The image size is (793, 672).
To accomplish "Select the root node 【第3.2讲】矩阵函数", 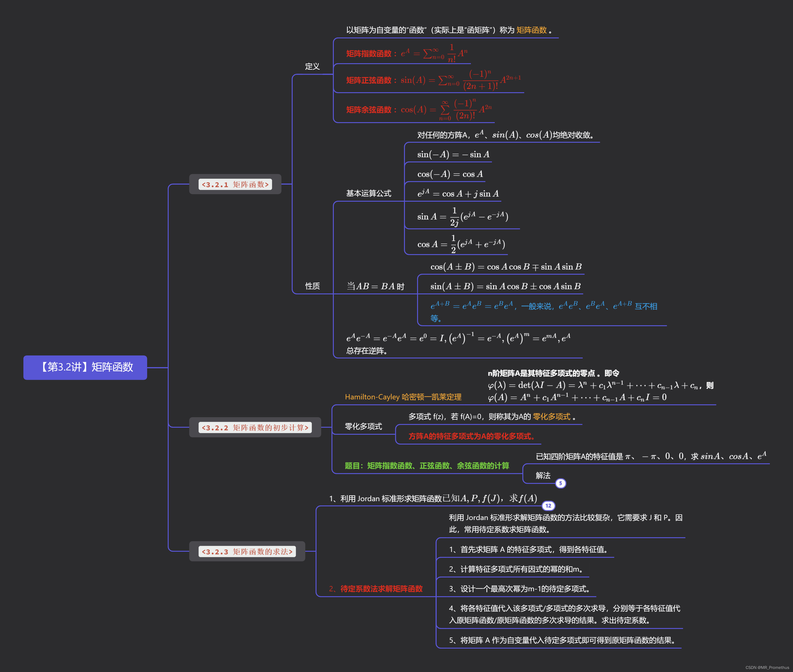I will pos(85,367).
